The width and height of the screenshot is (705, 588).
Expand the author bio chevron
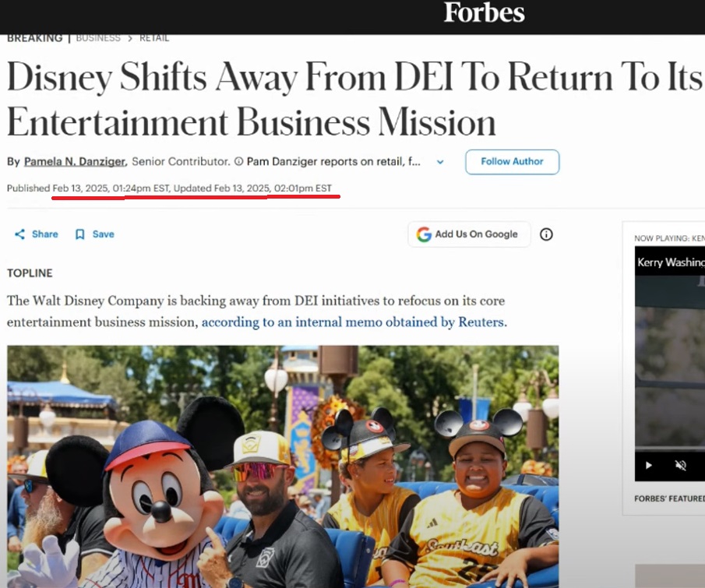441,162
